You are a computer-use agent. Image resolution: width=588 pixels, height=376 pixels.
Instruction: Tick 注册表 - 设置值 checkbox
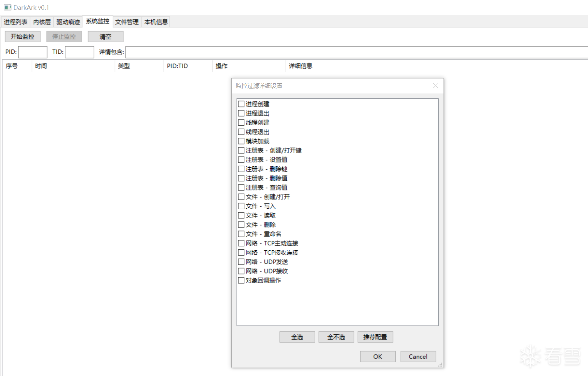click(x=241, y=160)
